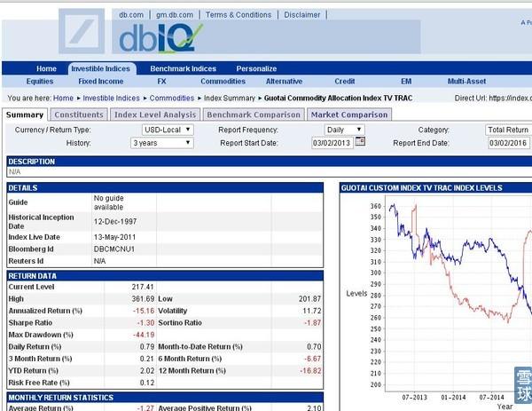Open Terms & Conditions link
The image size is (532, 411).
click(239, 15)
